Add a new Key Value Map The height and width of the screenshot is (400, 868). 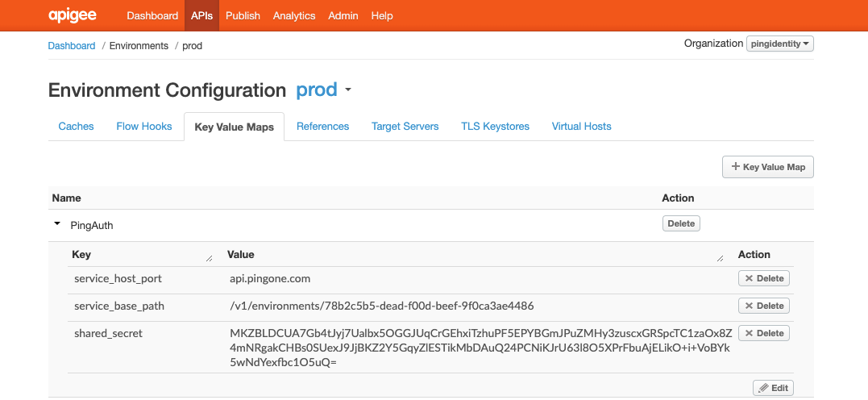point(768,167)
